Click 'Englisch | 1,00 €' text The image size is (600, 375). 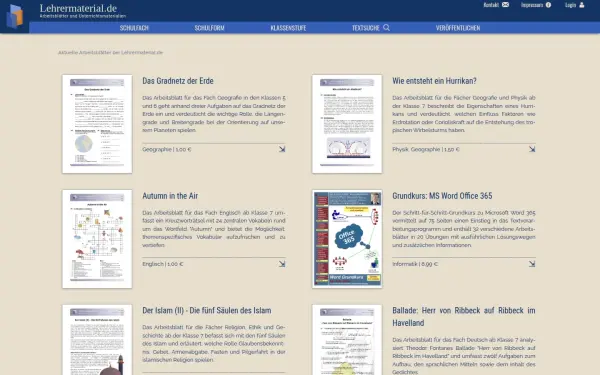163,264
